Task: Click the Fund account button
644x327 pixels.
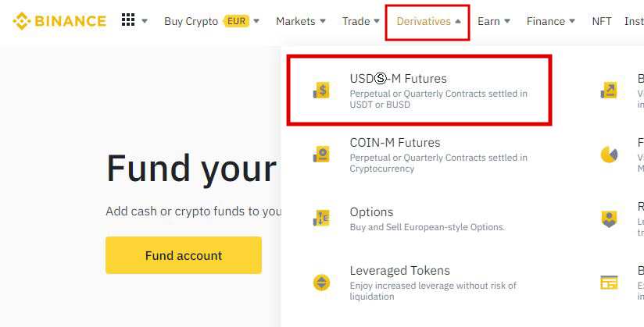Action: coord(184,255)
